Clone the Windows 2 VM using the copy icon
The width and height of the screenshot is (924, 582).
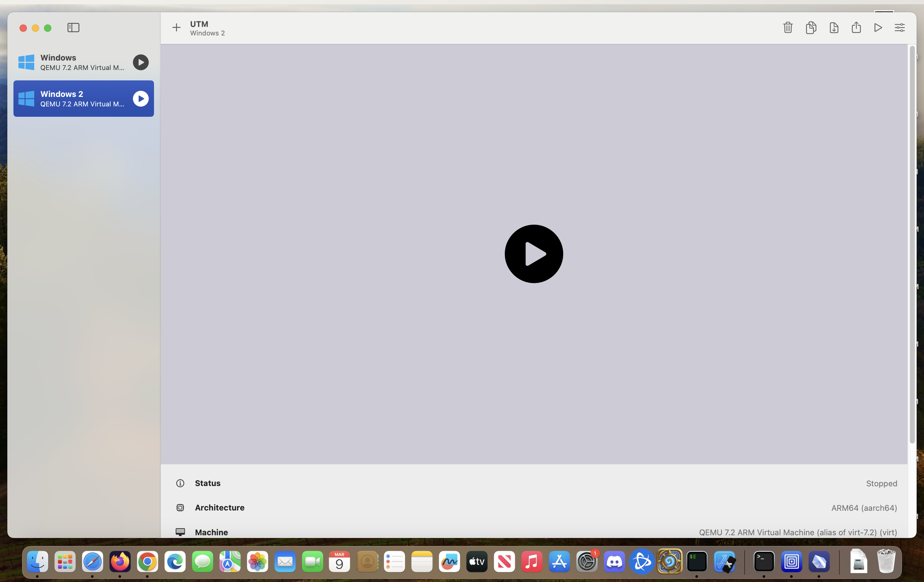810,27
